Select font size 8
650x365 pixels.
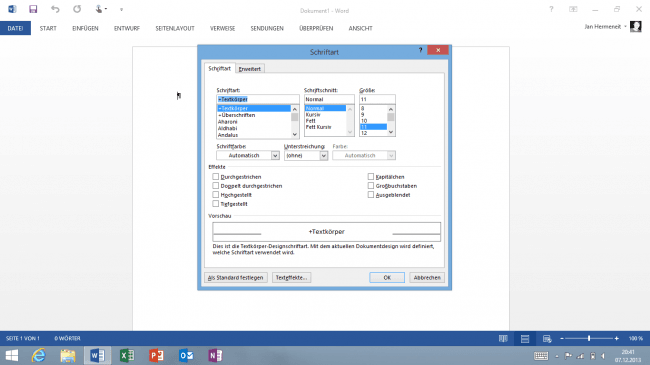click(373, 108)
